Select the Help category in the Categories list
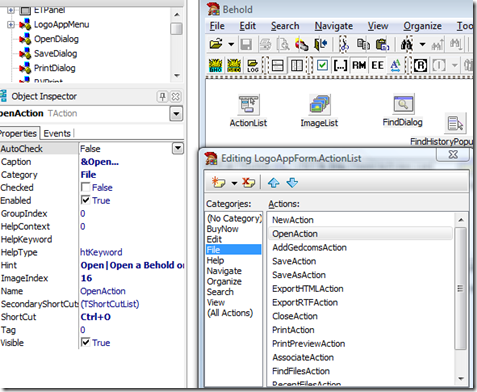Screen dimensions: 477x392 click(215, 260)
